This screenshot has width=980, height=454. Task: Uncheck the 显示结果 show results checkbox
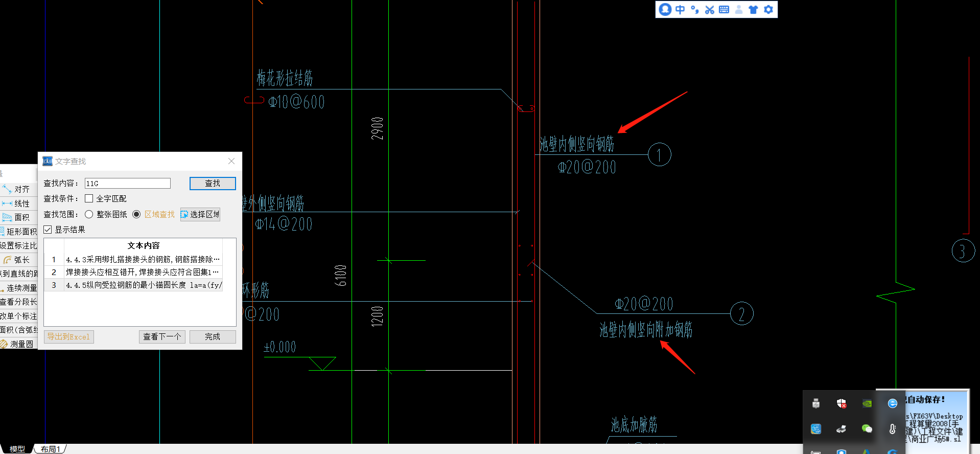click(48, 230)
